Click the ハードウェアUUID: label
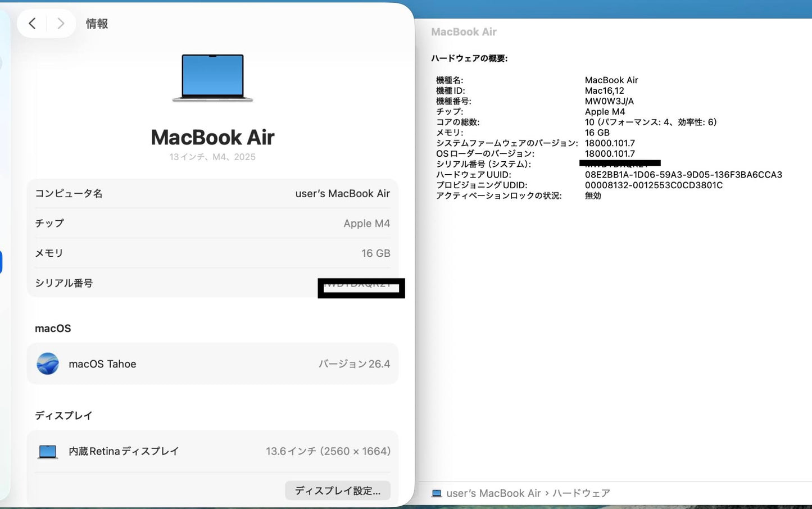This screenshot has height=509, width=812. coord(474,175)
